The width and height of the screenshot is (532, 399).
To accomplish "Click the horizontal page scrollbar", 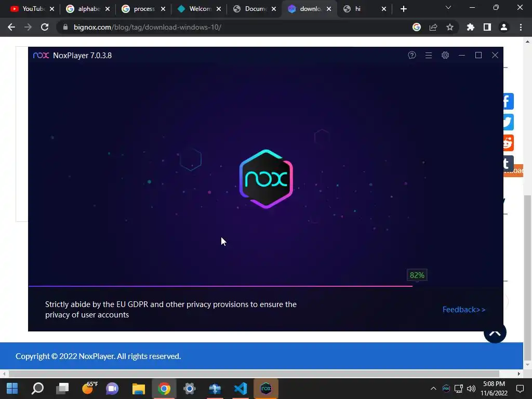I will pyautogui.click(x=254, y=374).
